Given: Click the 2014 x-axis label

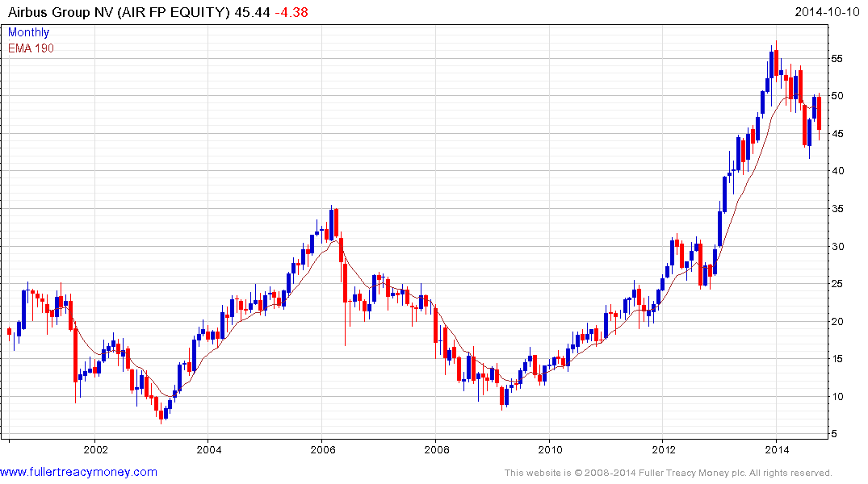Looking at the screenshot, I should (777, 449).
